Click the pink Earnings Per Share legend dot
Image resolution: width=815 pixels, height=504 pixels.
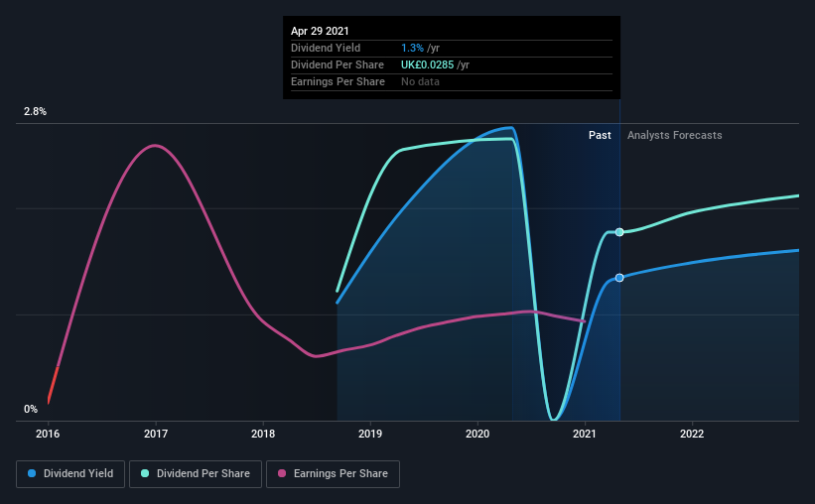[x=282, y=473]
